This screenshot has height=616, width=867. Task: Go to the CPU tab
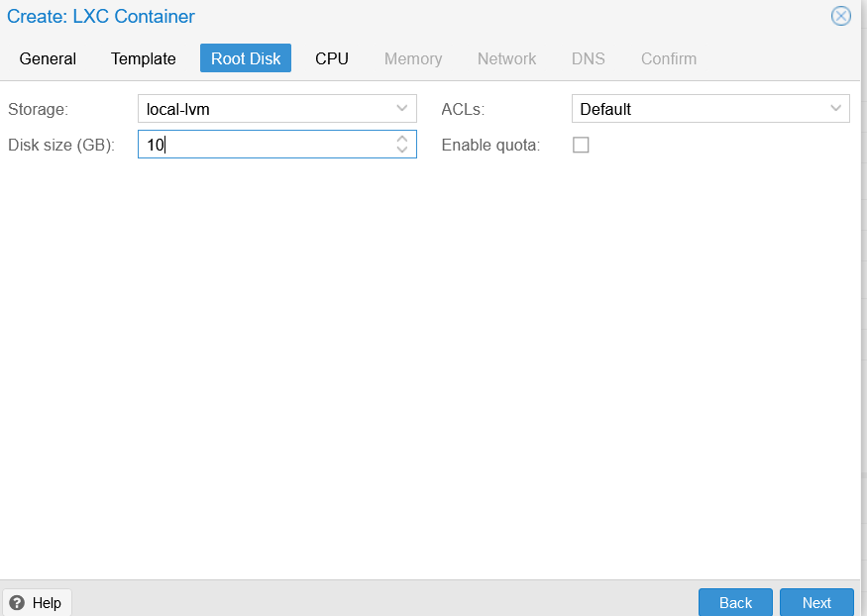pos(332,58)
